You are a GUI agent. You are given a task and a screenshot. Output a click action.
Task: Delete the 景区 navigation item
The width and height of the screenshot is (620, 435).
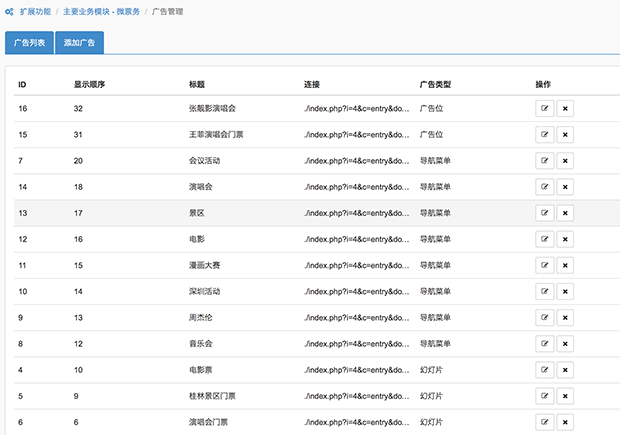click(565, 213)
